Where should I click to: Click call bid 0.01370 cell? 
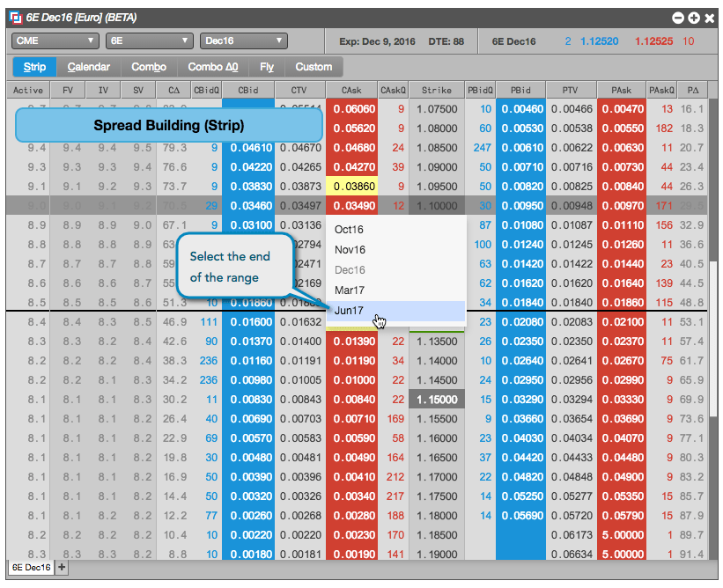coord(248,342)
